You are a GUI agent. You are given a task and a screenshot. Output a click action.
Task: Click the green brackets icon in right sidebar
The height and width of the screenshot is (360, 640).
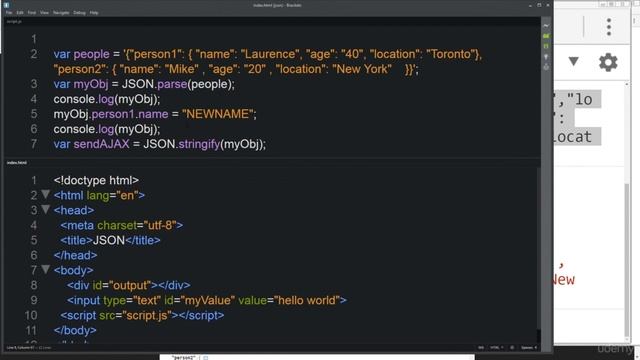point(546,46)
